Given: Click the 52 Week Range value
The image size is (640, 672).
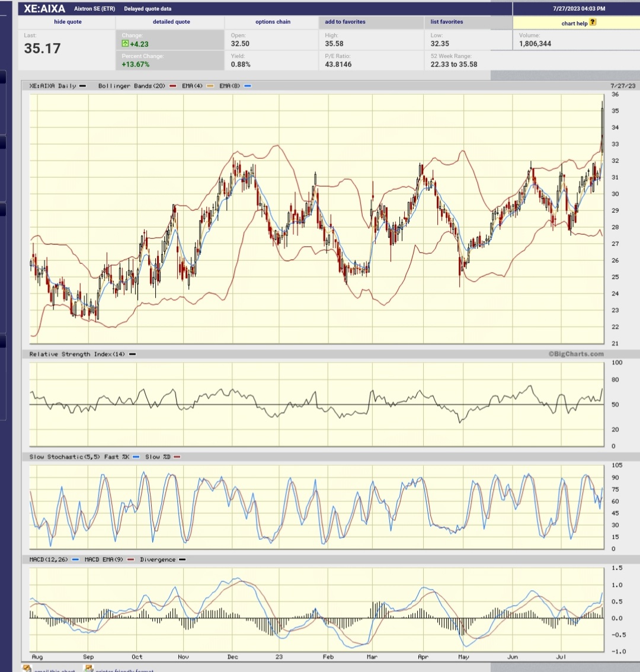Looking at the screenshot, I should [x=456, y=63].
